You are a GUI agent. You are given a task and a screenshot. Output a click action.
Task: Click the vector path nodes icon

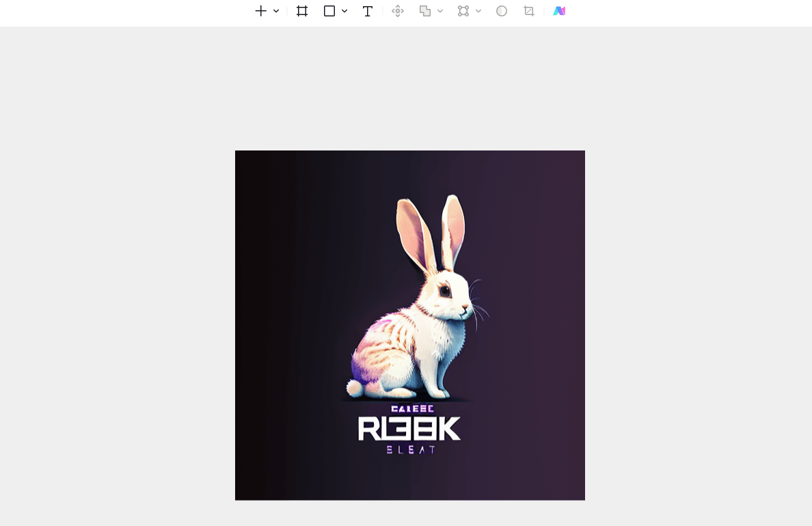(463, 11)
